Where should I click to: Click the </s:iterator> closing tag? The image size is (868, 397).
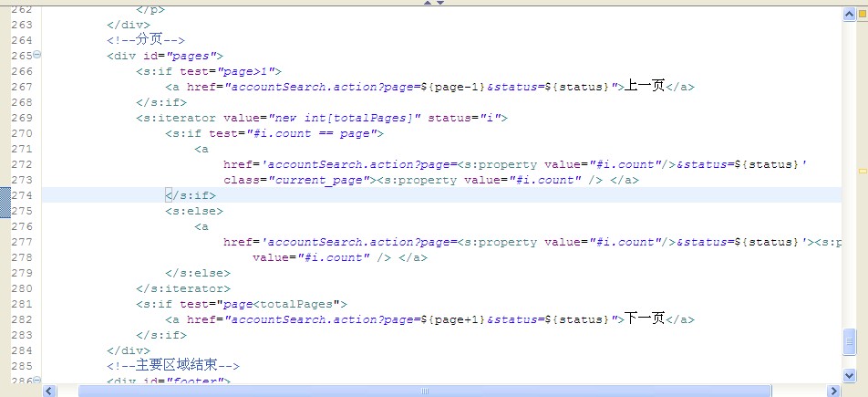tap(183, 288)
